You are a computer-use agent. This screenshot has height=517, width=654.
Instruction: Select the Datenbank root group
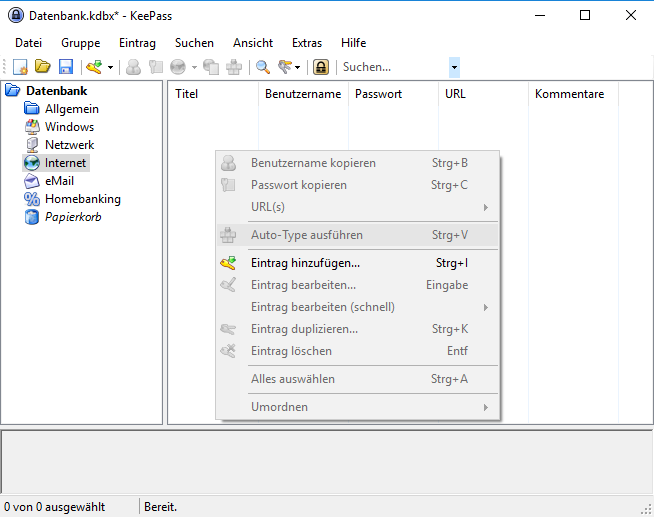click(x=56, y=90)
